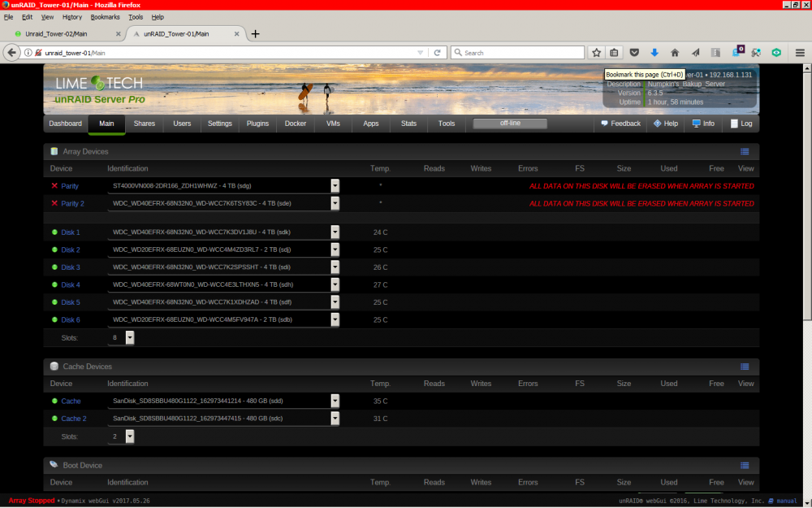Open the Log window icon
812x508 pixels.
[x=734, y=124]
